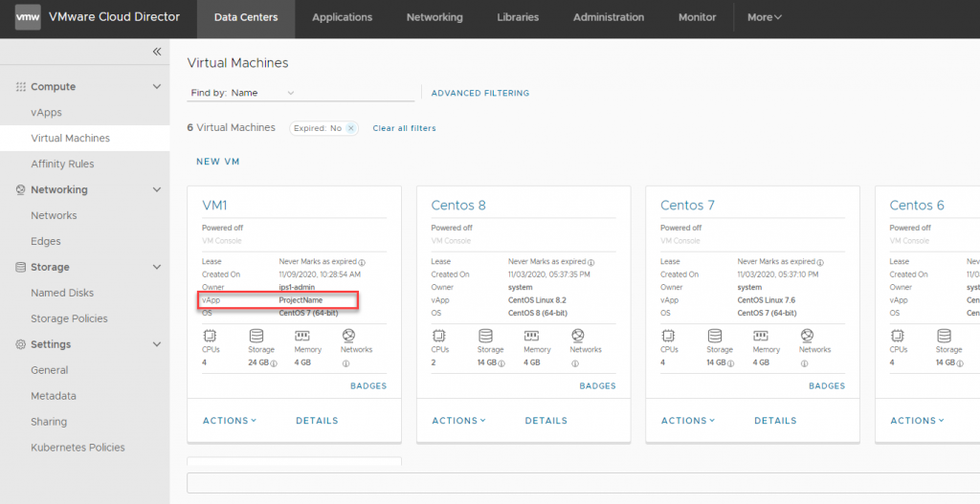The width and height of the screenshot is (980, 504).
Task: Collapse the Compute section chevron
Action: pos(157,87)
